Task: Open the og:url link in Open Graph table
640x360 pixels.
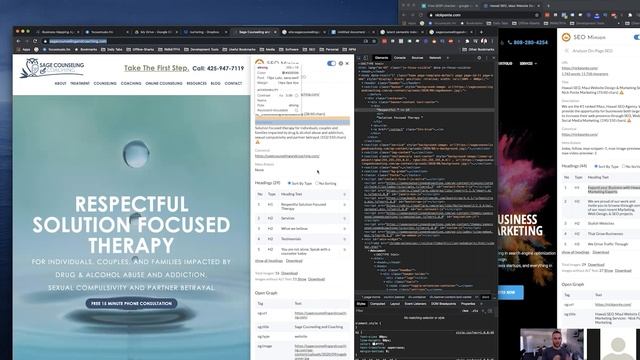Action: 320,315
